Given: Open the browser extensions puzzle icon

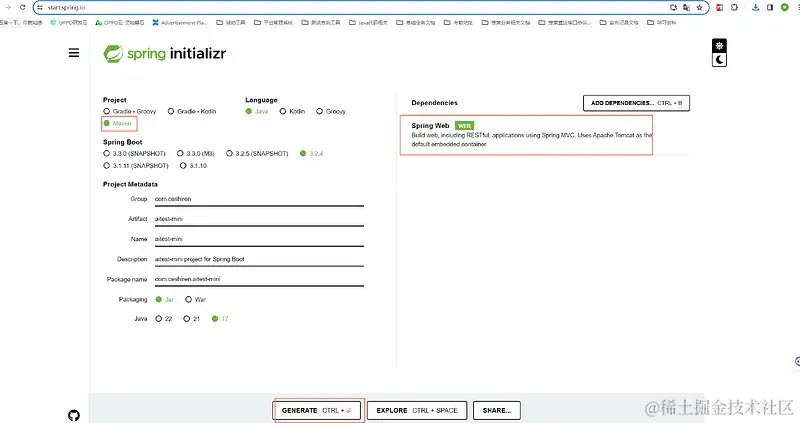Looking at the screenshot, I should (x=734, y=8).
